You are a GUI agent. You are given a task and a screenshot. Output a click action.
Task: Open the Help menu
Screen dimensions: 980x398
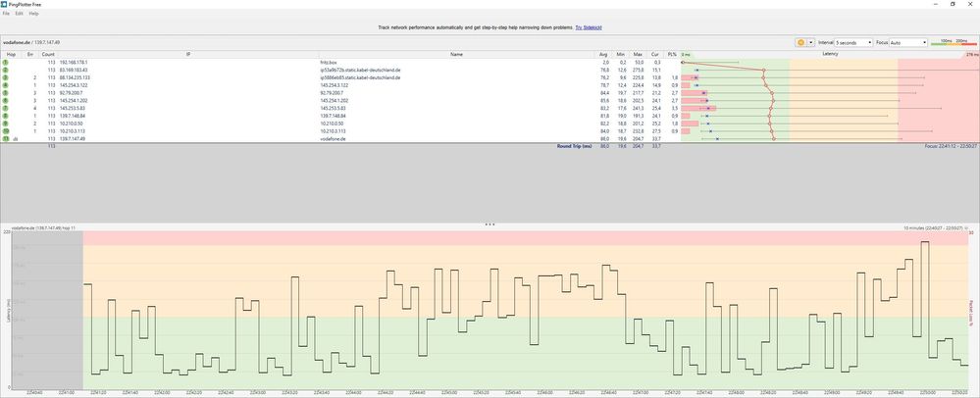(33, 13)
